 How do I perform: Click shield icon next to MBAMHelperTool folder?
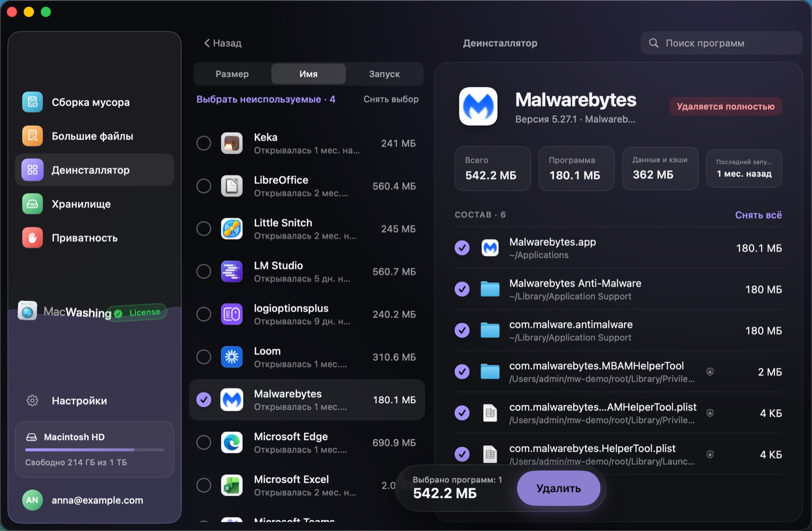click(710, 372)
